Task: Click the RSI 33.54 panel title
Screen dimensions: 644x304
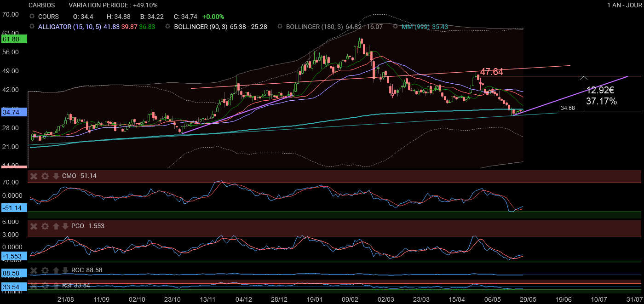Action: point(76,285)
